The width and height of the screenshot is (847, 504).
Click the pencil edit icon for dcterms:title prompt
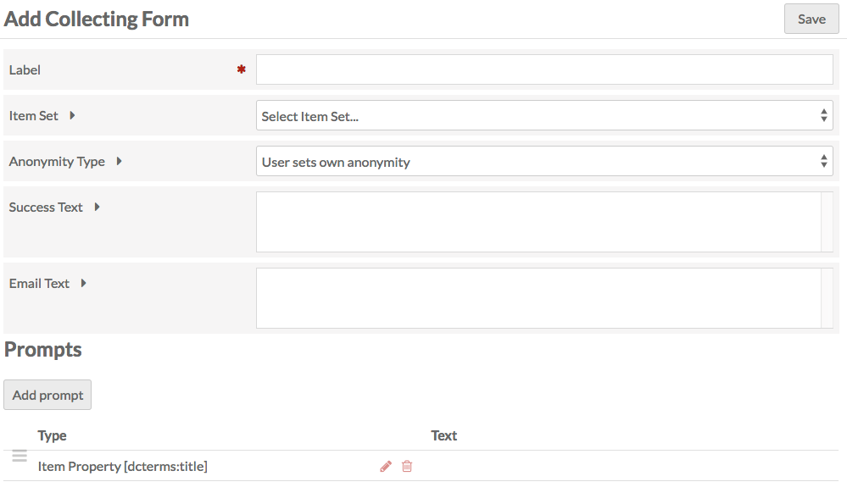tap(386, 466)
